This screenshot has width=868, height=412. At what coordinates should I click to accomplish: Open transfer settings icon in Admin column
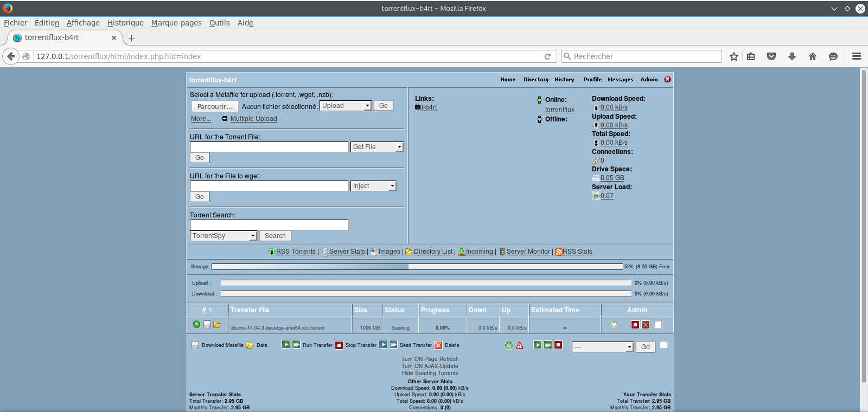pyautogui.click(x=614, y=325)
